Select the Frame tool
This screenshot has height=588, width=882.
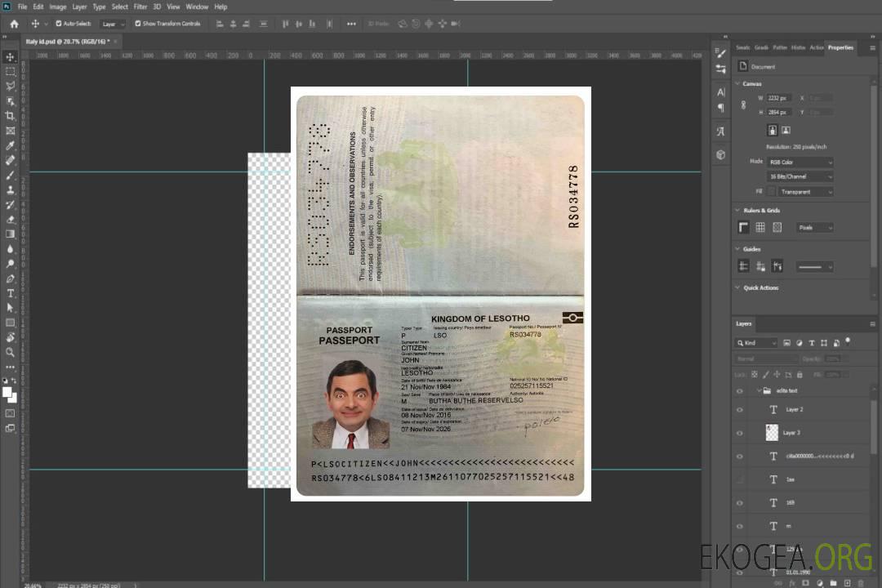click(x=10, y=131)
